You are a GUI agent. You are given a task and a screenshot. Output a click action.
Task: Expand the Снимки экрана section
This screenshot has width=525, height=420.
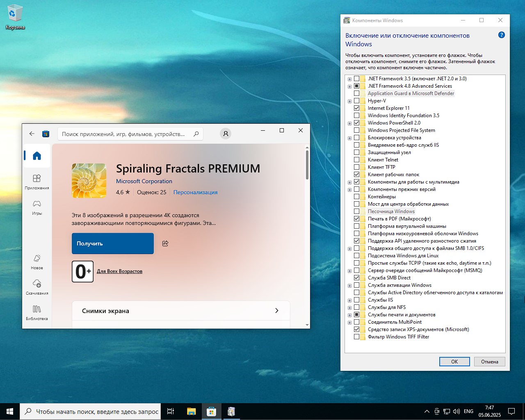pos(181,311)
